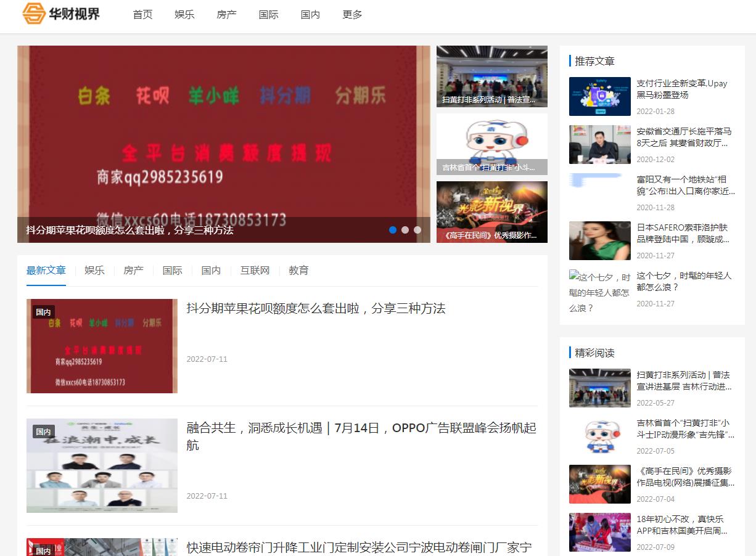The image size is (756, 556).
Task: Open the cartoon mascot 小斗士 thumbnail beside the carousel
Action: click(x=492, y=144)
